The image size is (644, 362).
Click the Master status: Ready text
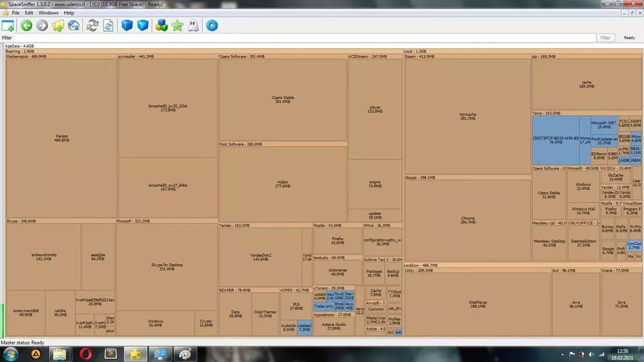(x=23, y=343)
